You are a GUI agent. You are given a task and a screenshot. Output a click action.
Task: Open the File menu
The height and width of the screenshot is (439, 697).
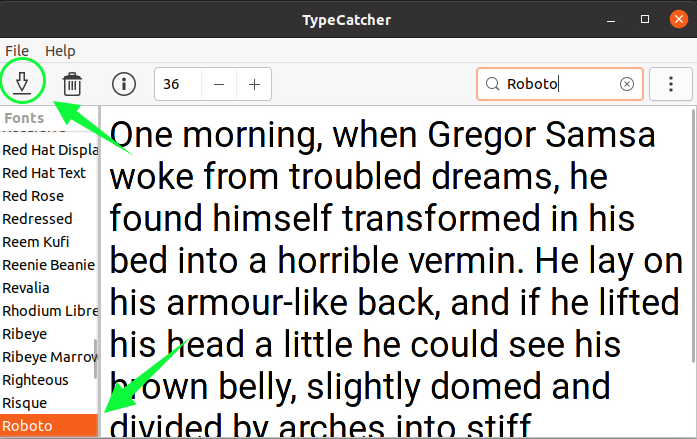pos(17,50)
